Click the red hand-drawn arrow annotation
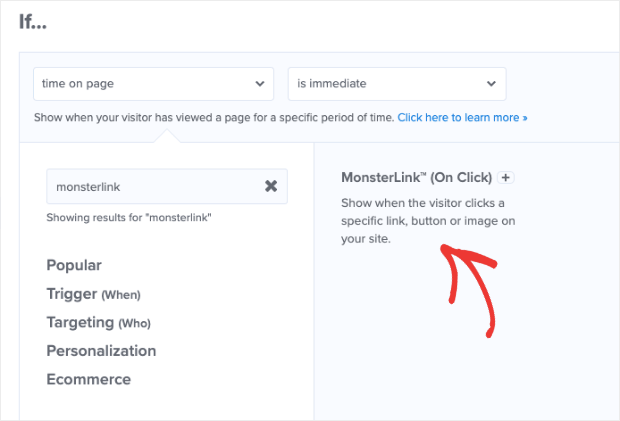Viewport: 620px width, 421px height. [x=469, y=291]
